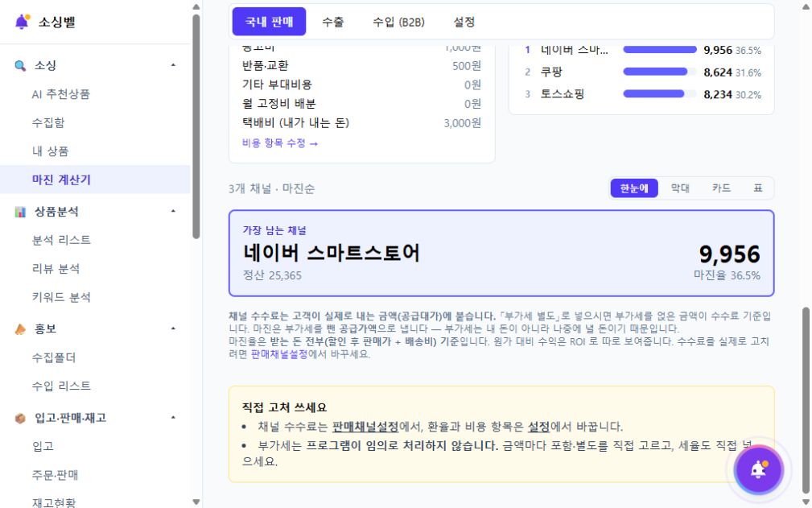Image resolution: width=812 pixels, height=508 pixels.
Task: Select the 표 view mode
Action: 757,188
